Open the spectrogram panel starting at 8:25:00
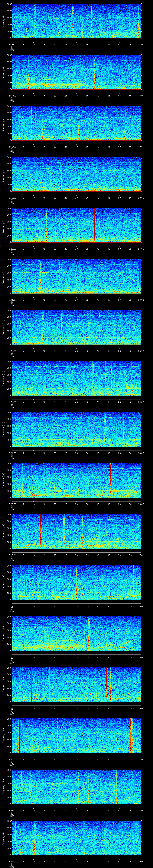 tap(77, 481)
